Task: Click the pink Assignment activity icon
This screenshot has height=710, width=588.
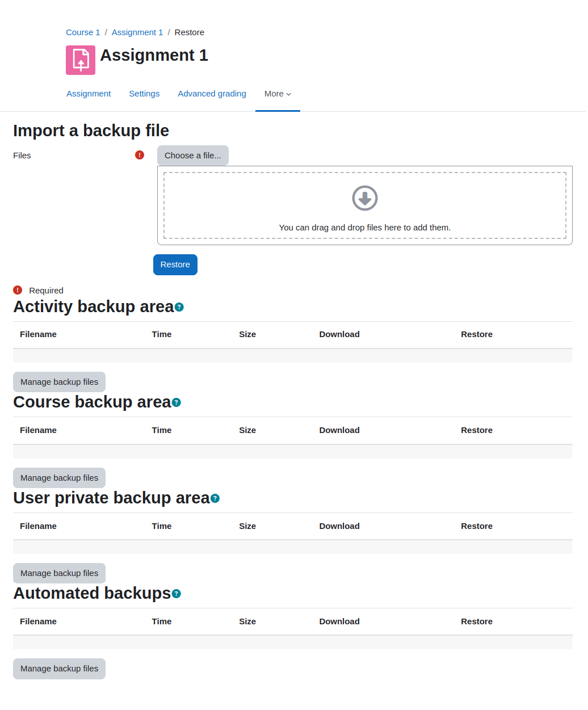Action: [81, 60]
